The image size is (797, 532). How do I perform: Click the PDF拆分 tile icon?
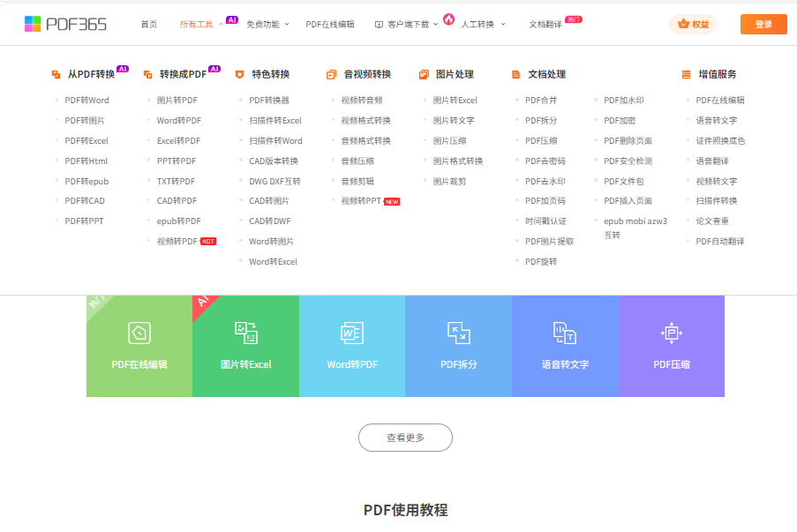point(458,333)
